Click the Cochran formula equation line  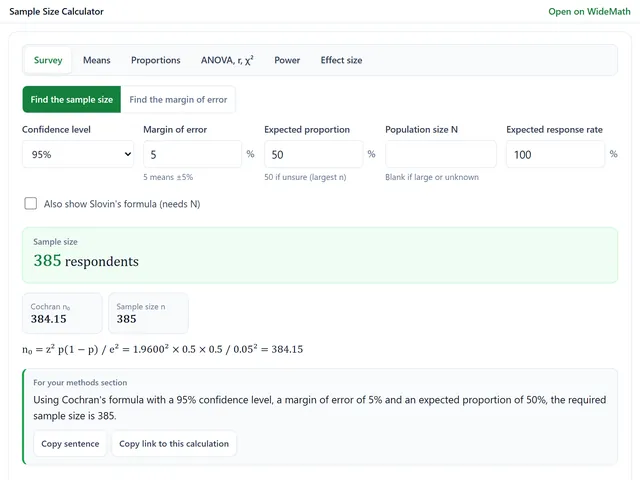click(x=162, y=349)
